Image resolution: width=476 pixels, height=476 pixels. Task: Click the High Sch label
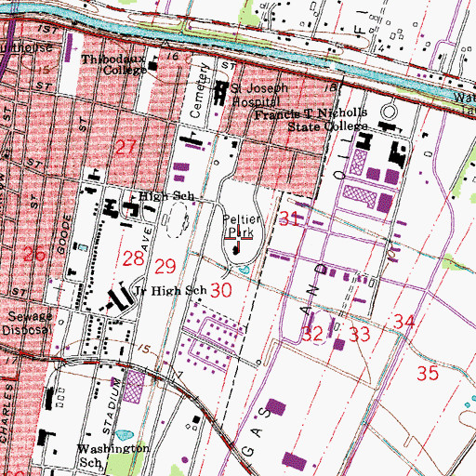click(x=166, y=196)
